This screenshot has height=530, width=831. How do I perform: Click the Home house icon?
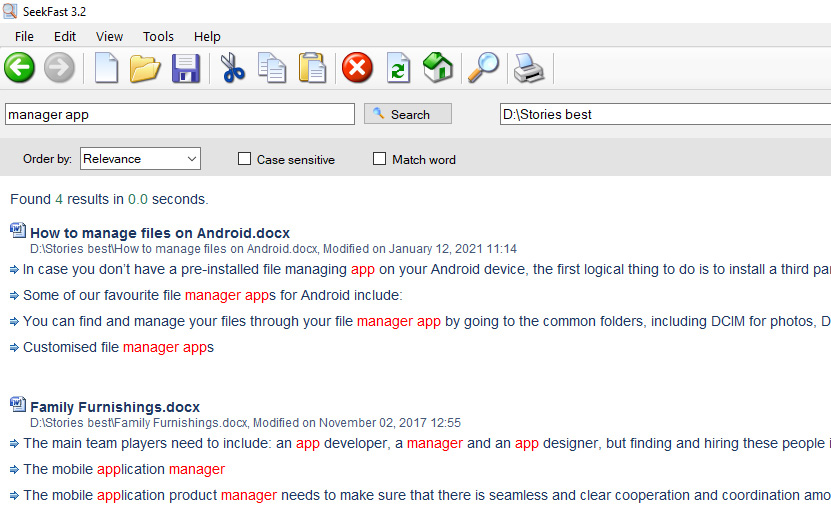tap(438, 67)
